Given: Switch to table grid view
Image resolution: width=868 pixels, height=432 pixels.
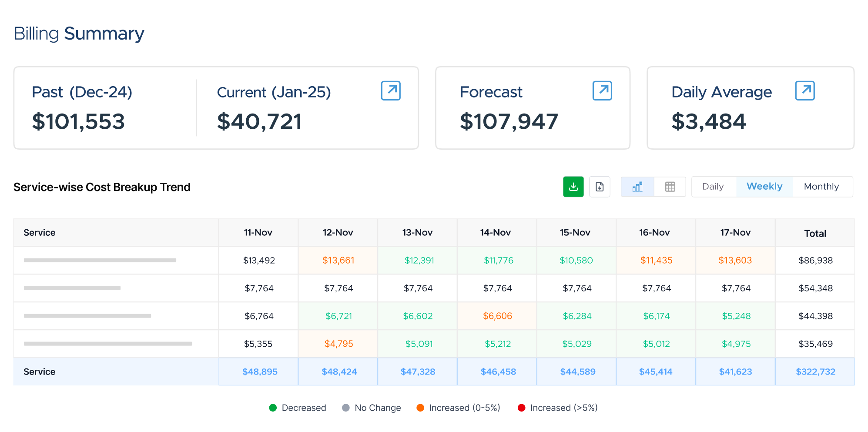Looking at the screenshot, I should point(670,187).
